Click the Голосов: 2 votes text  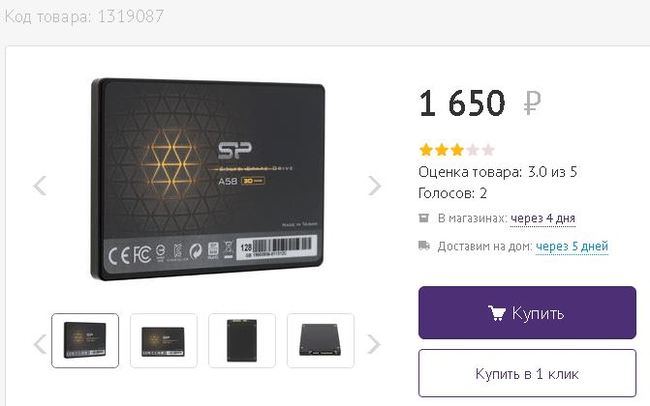(x=452, y=194)
